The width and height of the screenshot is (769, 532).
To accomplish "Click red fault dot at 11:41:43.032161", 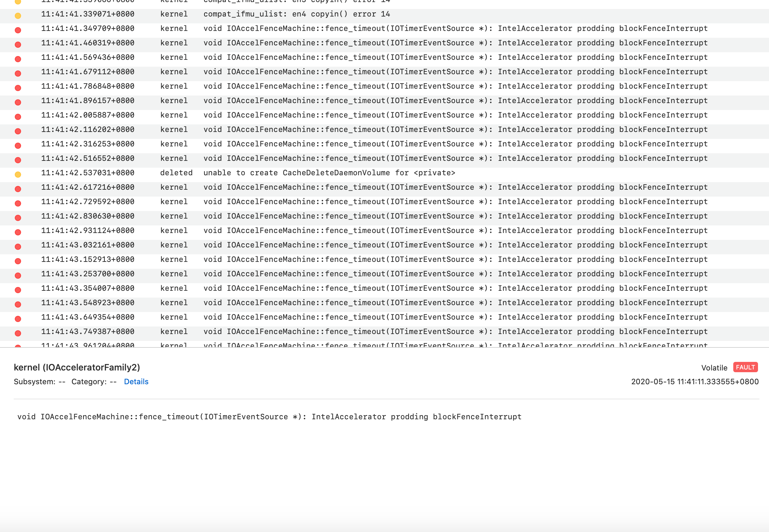I will pyautogui.click(x=18, y=247).
